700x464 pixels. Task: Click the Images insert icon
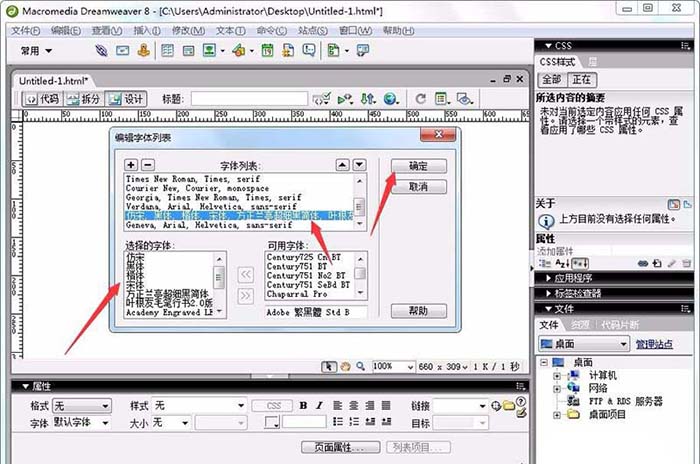(x=209, y=50)
